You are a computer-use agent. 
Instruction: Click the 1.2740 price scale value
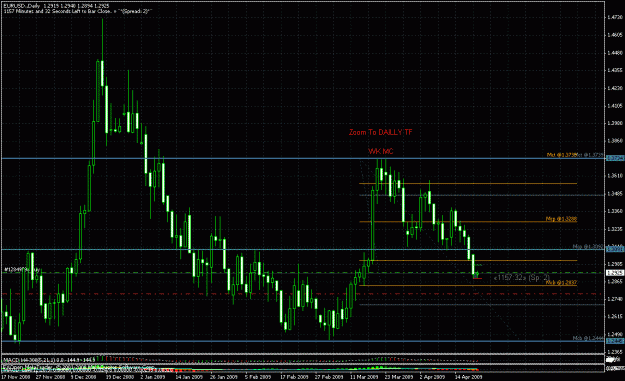[615, 299]
